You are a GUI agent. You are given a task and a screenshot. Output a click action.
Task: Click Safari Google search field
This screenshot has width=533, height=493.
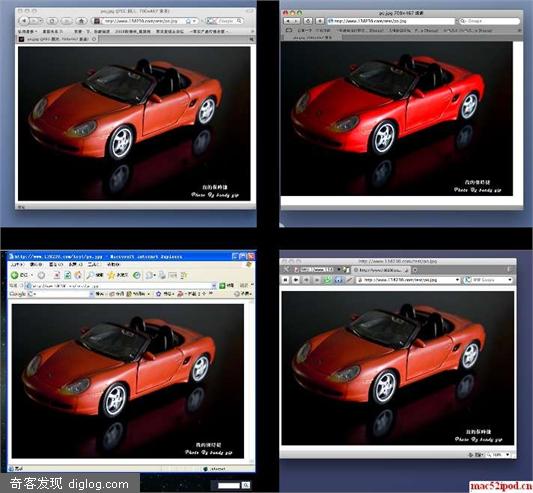(x=489, y=21)
